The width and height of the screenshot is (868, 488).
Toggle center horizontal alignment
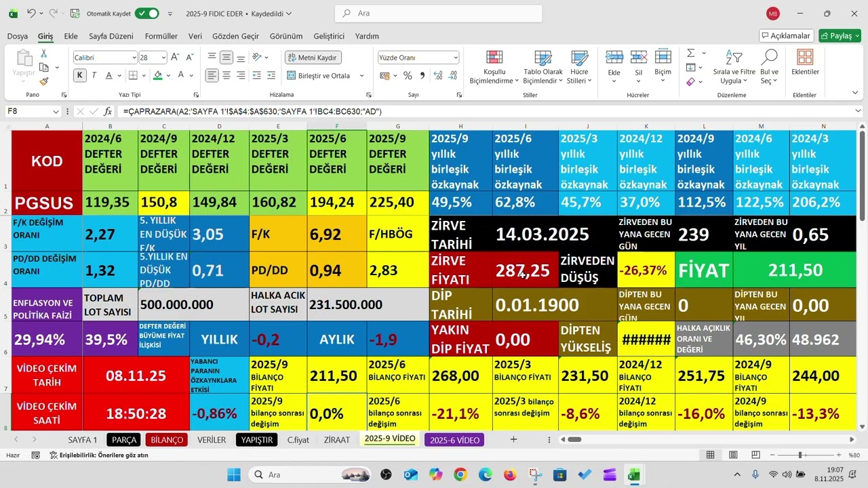(226, 75)
